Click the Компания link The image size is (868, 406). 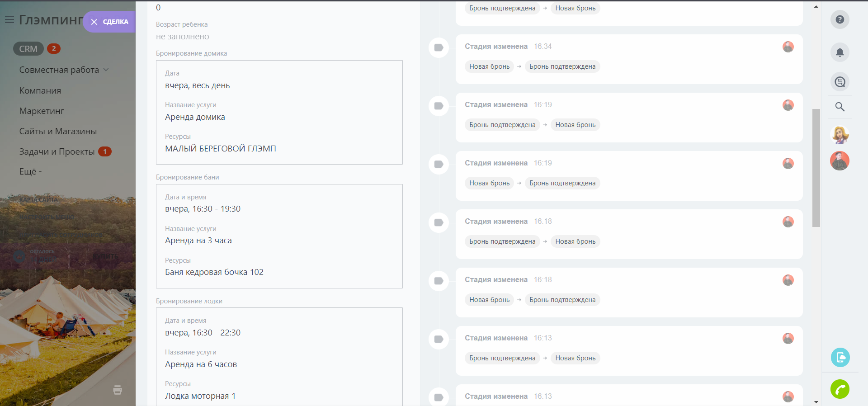[x=40, y=91]
